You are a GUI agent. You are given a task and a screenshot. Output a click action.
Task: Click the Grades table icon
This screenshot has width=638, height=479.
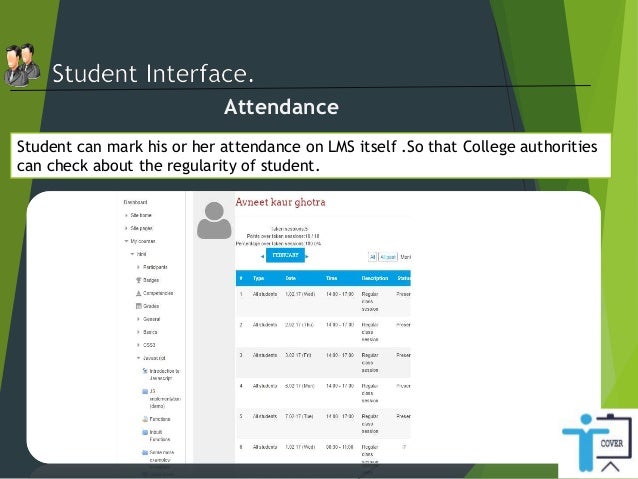coord(138,306)
